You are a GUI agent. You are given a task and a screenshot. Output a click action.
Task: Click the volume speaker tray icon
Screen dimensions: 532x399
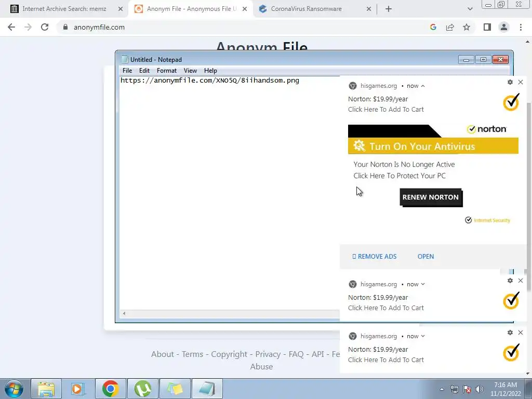[x=479, y=389]
